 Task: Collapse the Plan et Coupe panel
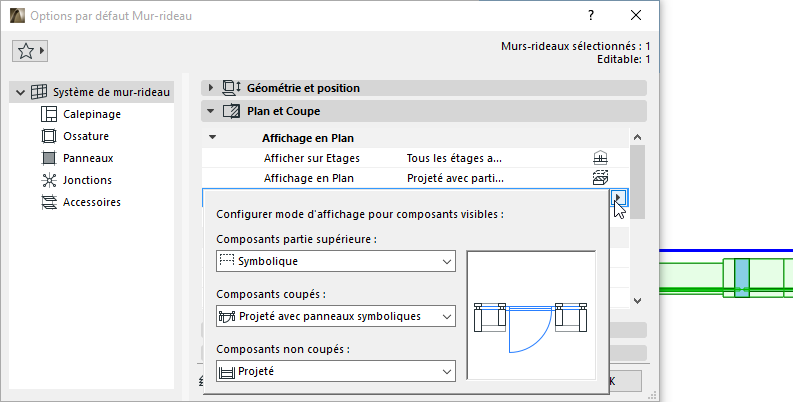pyautogui.click(x=211, y=111)
